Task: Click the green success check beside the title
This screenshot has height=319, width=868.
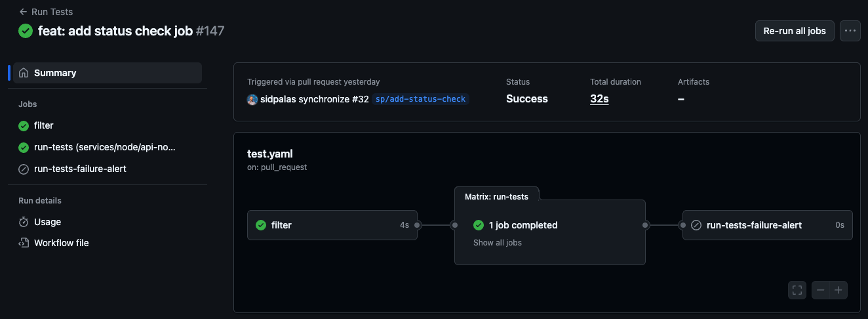Action: tap(26, 31)
